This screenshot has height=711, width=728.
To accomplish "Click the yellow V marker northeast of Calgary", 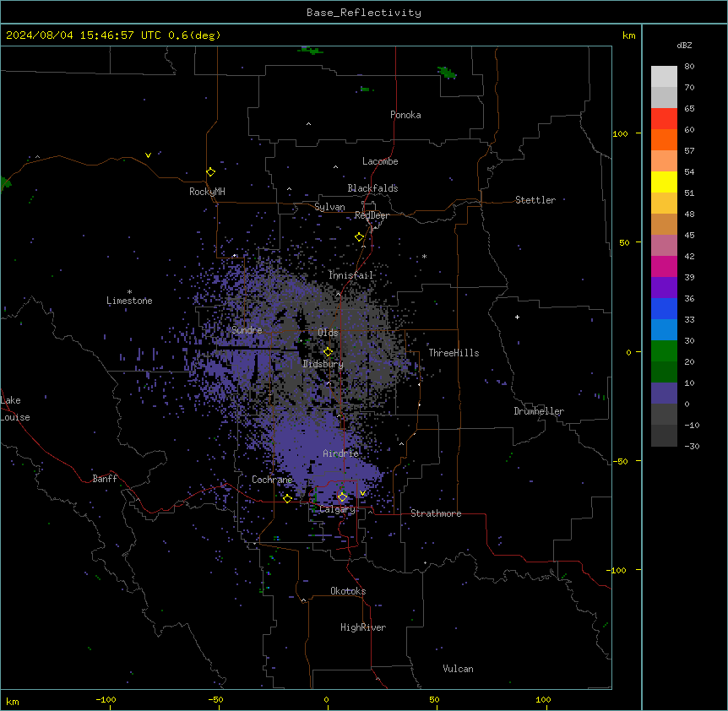I will click(362, 493).
